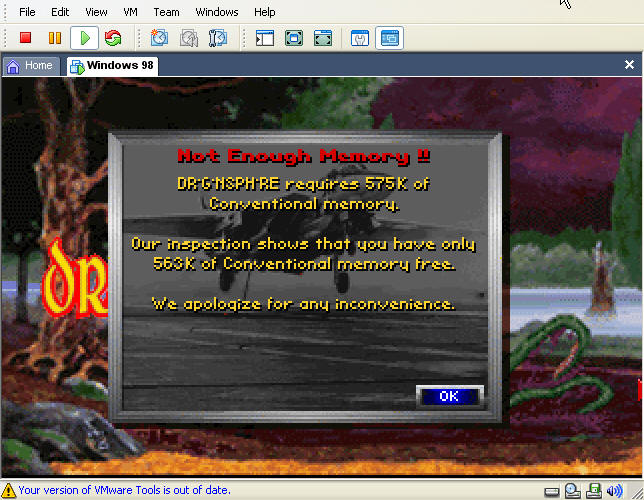Power on the VM with green play icon
The image size is (644, 500).
(85, 38)
